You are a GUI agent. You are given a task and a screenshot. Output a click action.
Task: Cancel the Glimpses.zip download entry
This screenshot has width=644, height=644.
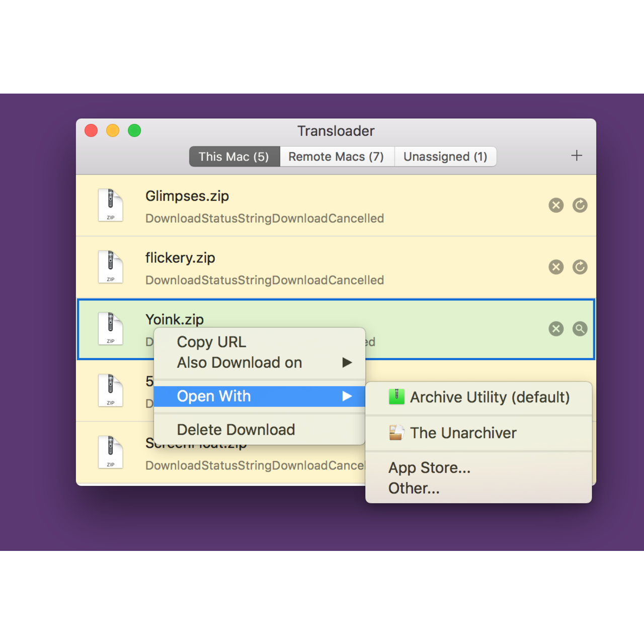(556, 205)
